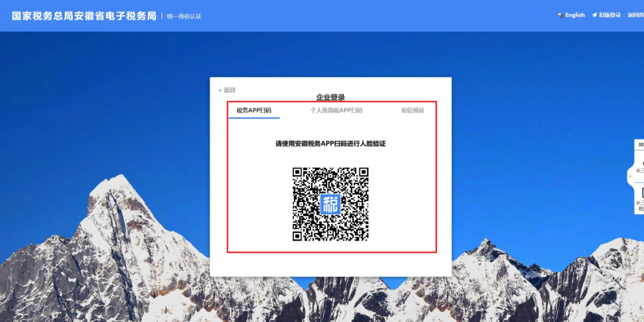Screen dimensions: 644x322
Task: Click the translate icon beside English
Action: [x=560, y=15]
